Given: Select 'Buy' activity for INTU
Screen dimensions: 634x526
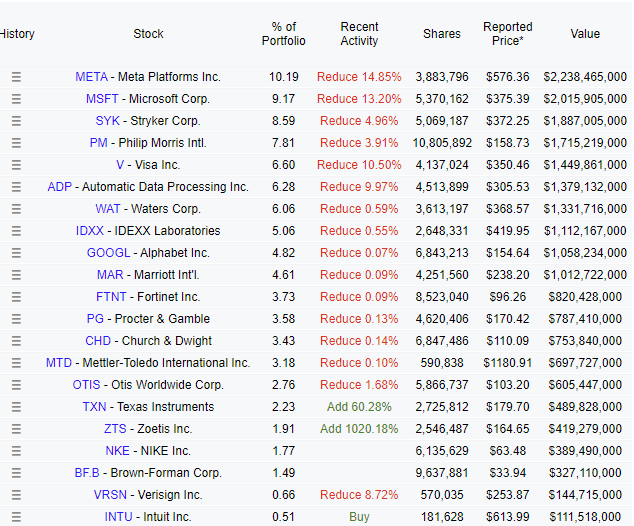Looking at the screenshot, I should click(359, 517).
